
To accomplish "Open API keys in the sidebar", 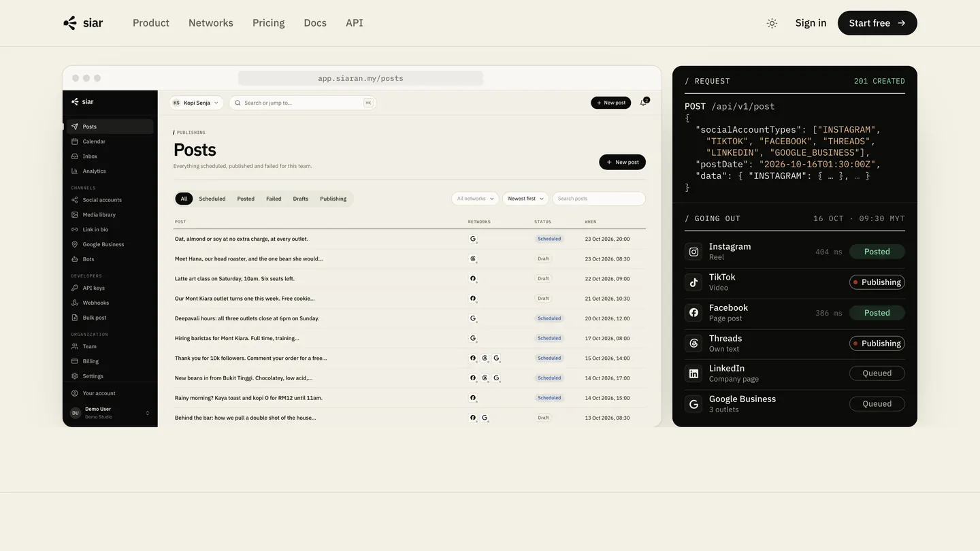I will point(110,288).
